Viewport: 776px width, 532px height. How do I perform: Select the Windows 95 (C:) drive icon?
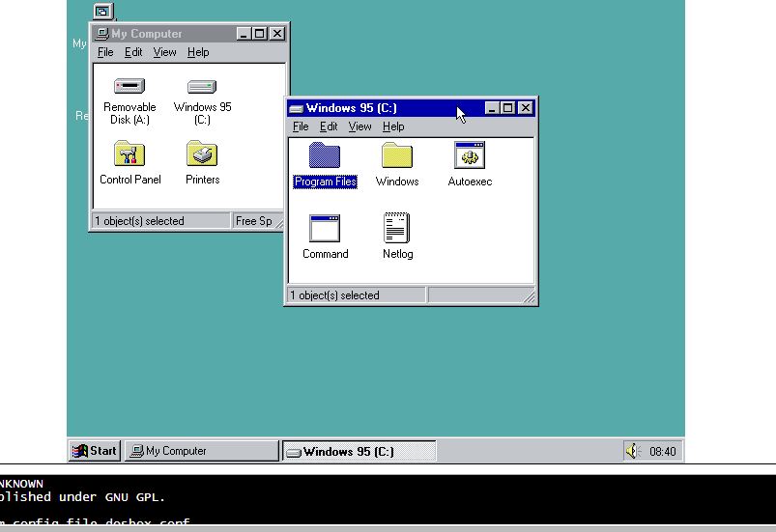click(202, 87)
